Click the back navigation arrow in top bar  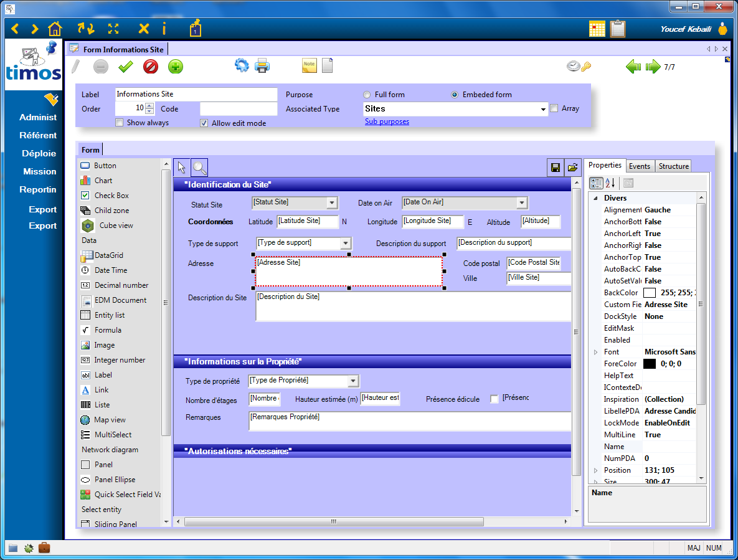(15, 29)
